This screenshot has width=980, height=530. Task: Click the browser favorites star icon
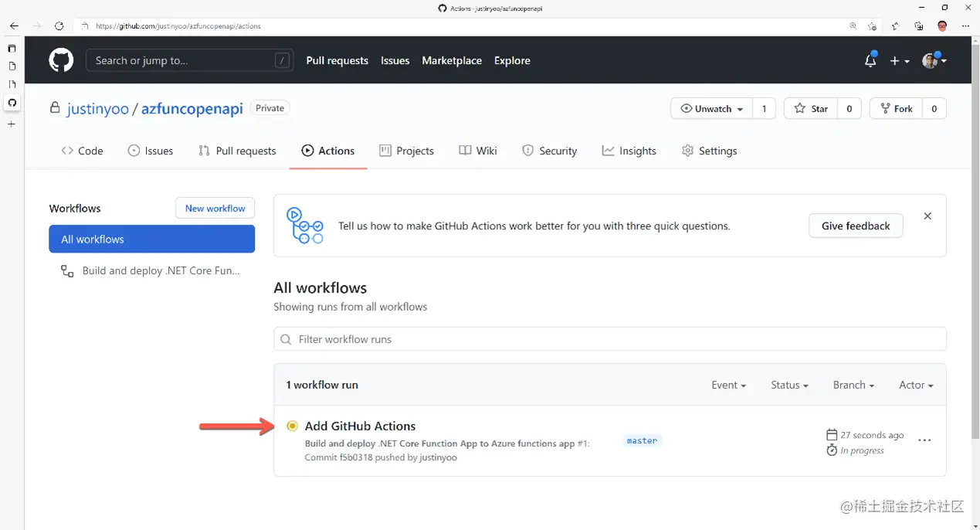point(895,25)
